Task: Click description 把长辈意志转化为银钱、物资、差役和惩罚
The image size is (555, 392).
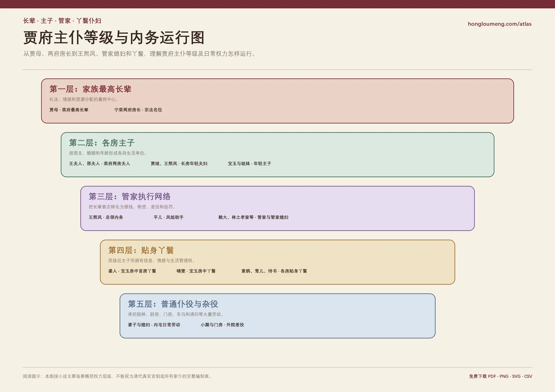Action: tap(132, 207)
